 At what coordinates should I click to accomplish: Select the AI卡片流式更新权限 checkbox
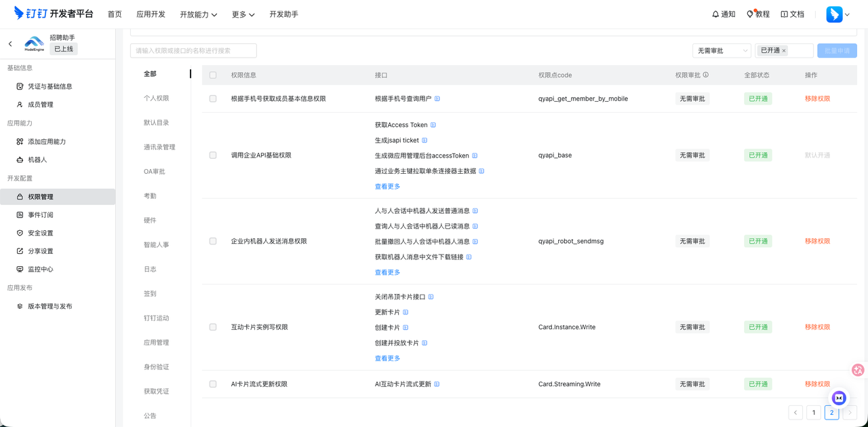click(212, 384)
